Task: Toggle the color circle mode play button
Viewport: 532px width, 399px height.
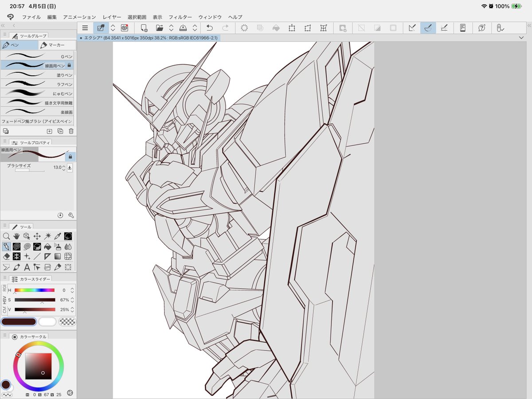Action: pyautogui.click(x=70, y=393)
